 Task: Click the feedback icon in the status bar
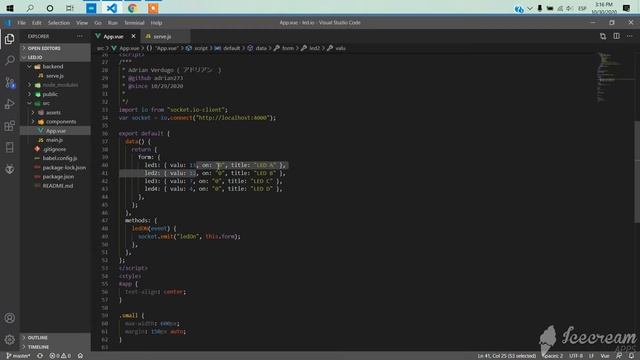[619, 356]
